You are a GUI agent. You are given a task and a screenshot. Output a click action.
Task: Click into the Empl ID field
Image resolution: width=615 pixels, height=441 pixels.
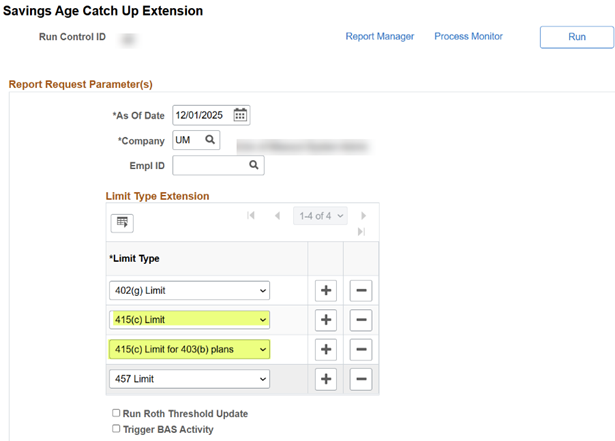pyautogui.click(x=208, y=165)
